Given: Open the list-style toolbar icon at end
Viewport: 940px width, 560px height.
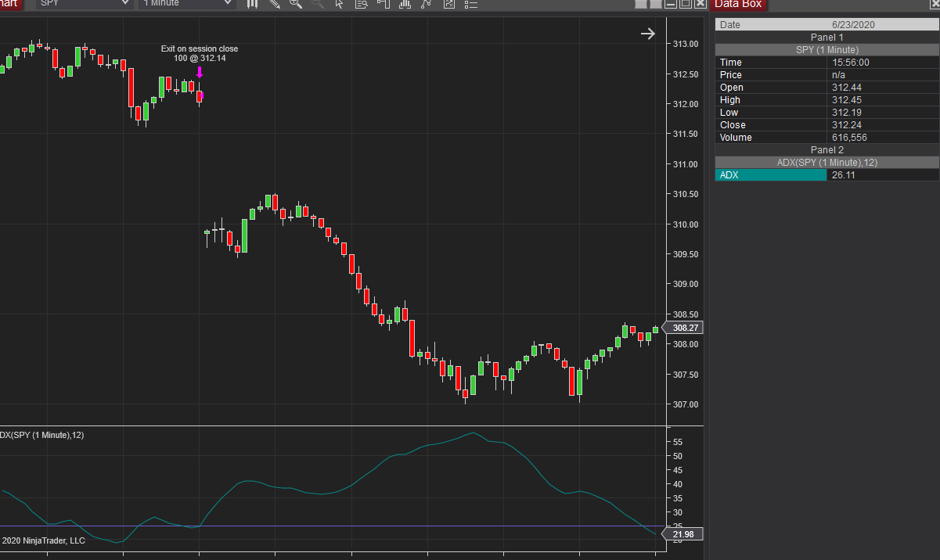Looking at the screenshot, I should click(470, 4).
